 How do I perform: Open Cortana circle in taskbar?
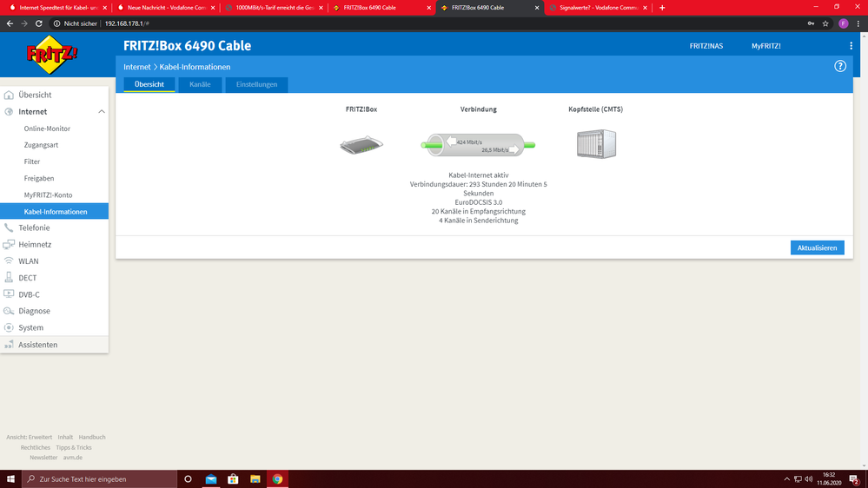tap(188, 479)
